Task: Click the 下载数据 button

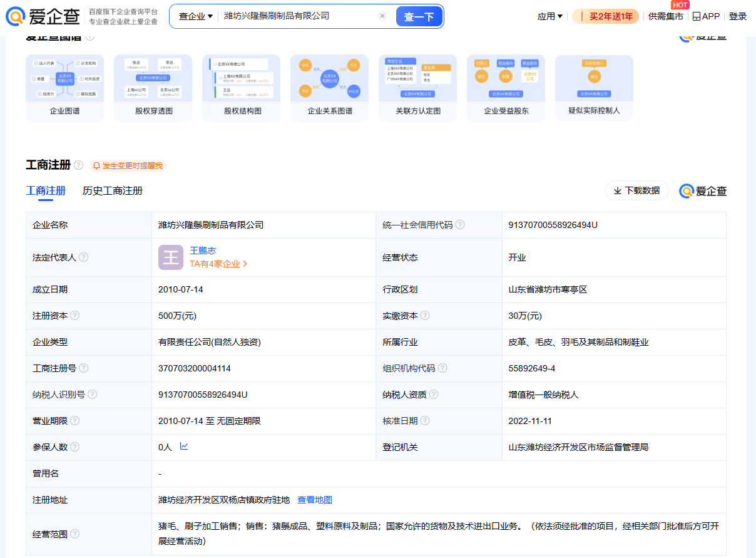Action: click(636, 190)
